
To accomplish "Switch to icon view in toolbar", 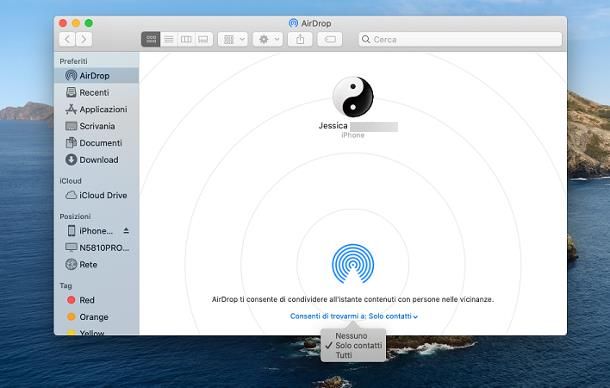I will (x=151, y=39).
